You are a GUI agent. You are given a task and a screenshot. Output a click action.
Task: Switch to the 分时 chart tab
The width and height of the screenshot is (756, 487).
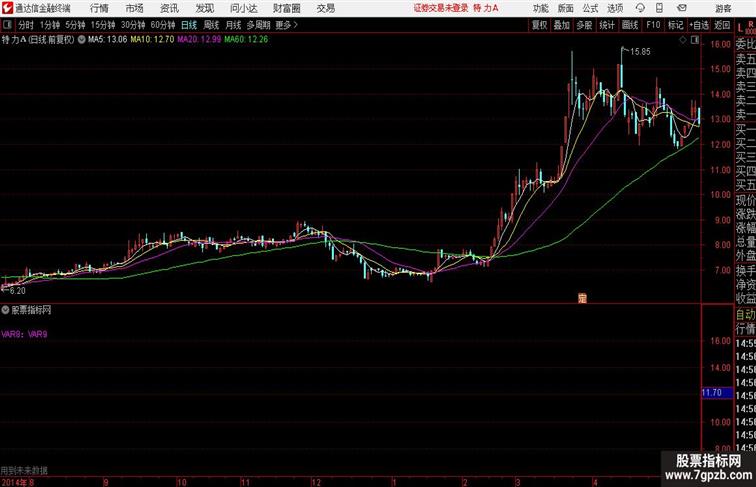pos(26,25)
